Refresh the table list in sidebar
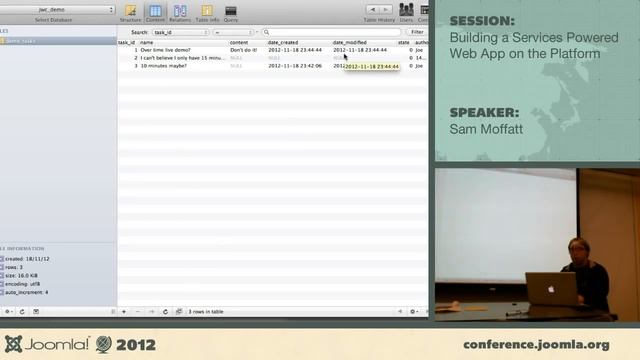The width and height of the screenshot is (640, 360). click(22, 311)
